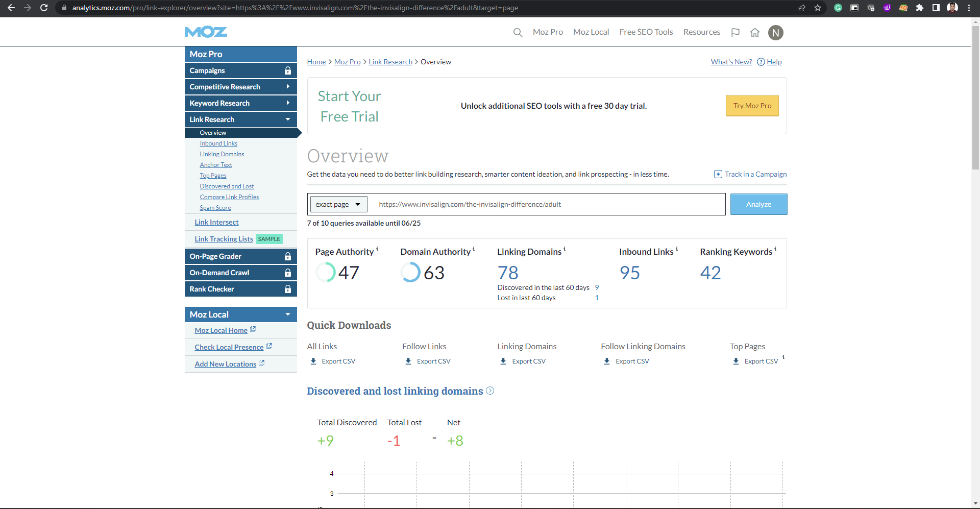Open the browser extensions puzzle icon
The width and height of the screenshot is (980, 509).
(x=920, y=8)
